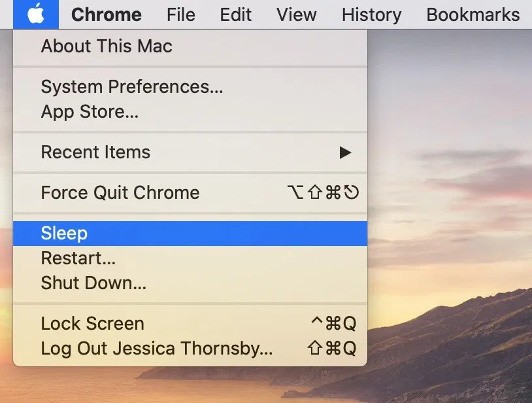
Task: Select About This Mac
Action: (107, 46)
